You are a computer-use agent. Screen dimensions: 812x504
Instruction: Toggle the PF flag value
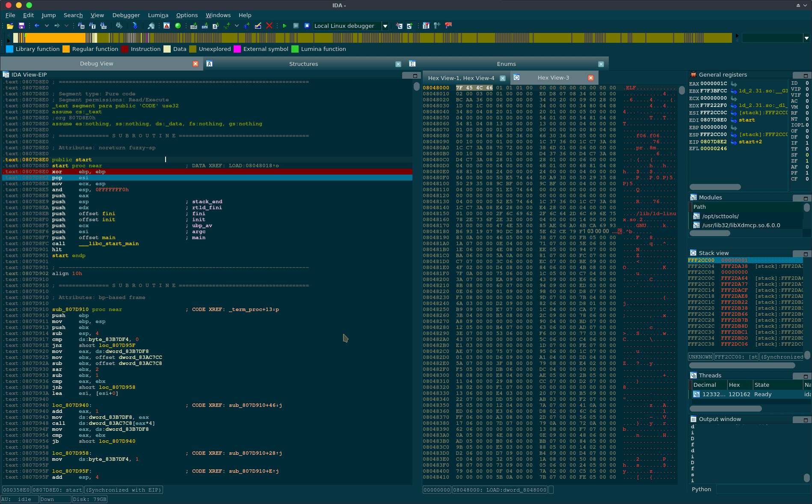coord(807,173)
